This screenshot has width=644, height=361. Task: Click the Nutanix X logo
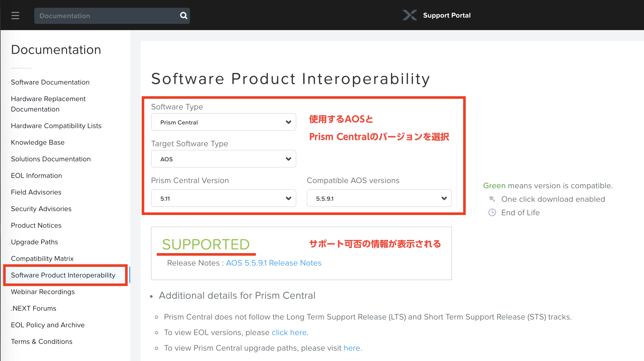[410, 15]
